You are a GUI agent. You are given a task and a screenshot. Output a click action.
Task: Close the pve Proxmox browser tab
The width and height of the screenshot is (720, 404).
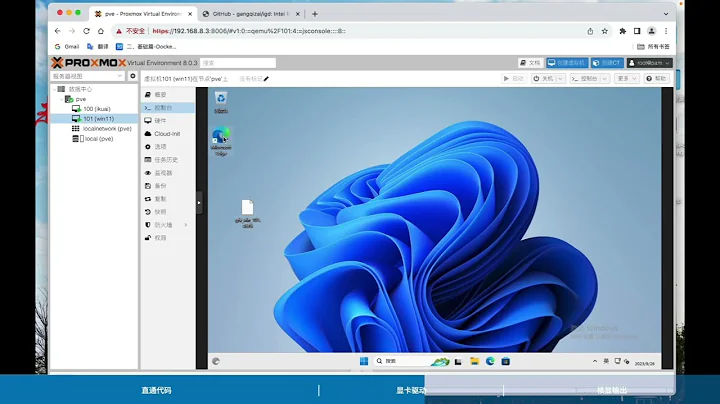[x=190, y=14]
